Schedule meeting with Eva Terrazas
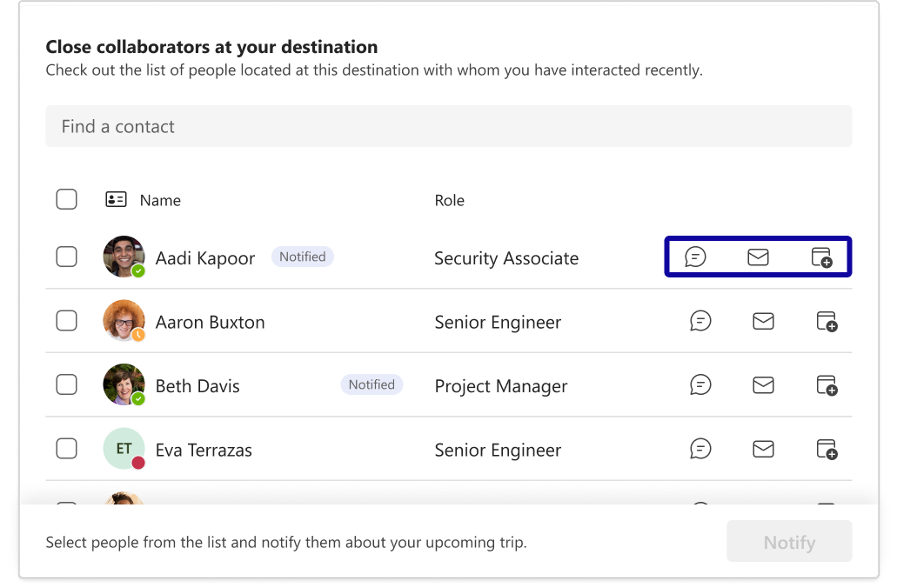This screenshot has width=897, height=588. pos(826,449)
